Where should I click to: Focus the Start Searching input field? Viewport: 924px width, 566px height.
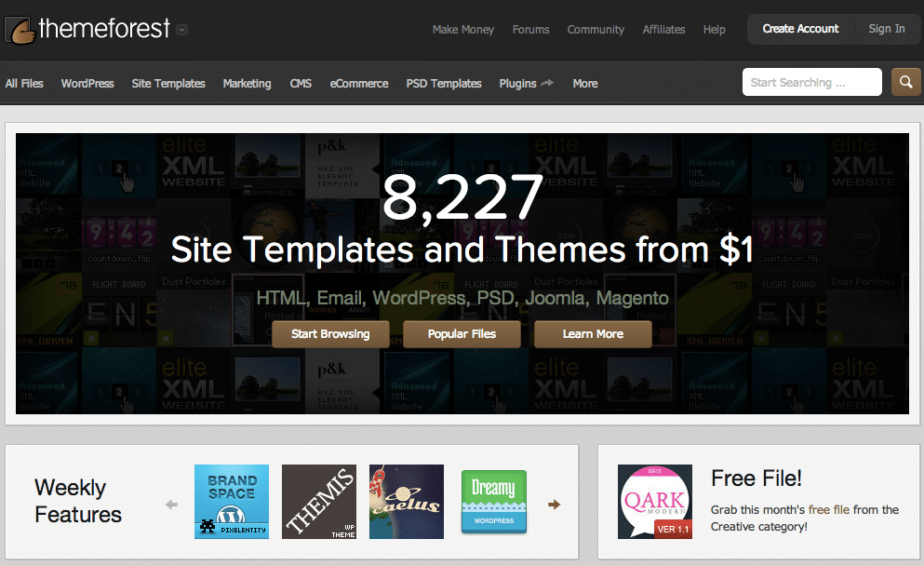811,83
